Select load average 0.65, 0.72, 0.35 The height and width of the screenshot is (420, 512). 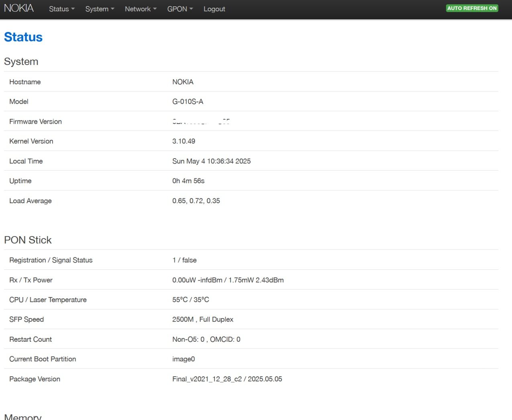pyautogui.click(x=196, y=201)
